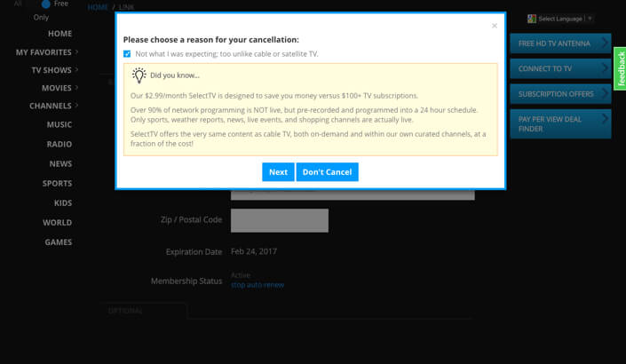
Task: Click the input field above Zip / Postal Code
Action: click(353, 194)
